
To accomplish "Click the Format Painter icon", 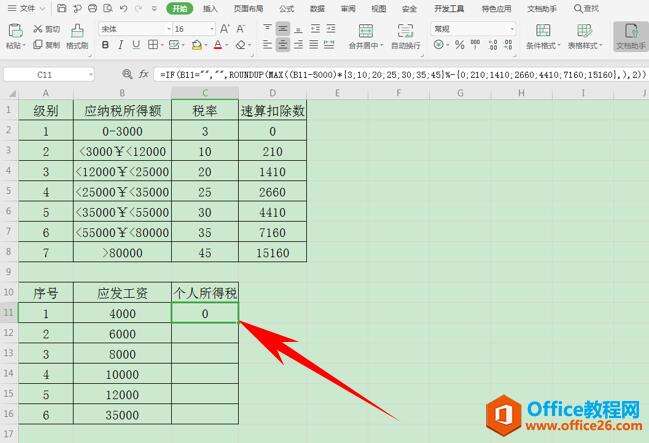I will tap(77, 31).
